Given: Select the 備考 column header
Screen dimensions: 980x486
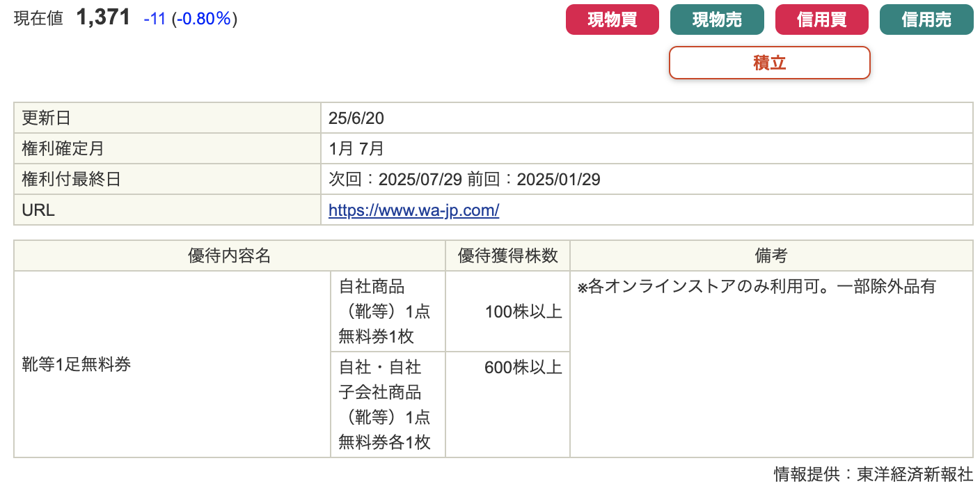Looking at the screenshot, I should pos(771,256).
